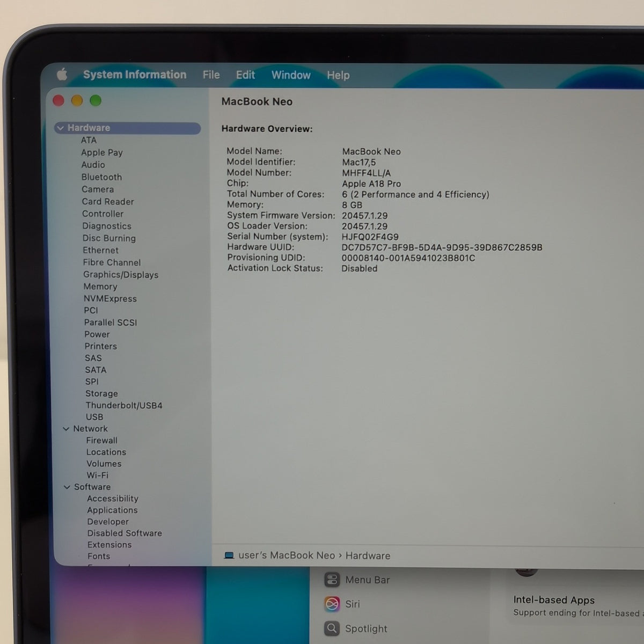This screenshot has width=644, height=644.
Task: Select Firewall under Network
Action: [101, 441]
